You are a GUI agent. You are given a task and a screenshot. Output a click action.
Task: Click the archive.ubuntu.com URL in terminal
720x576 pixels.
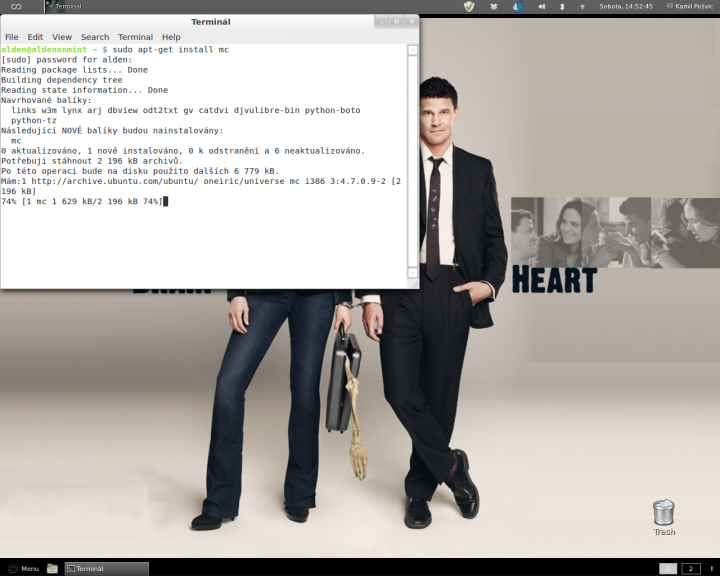pos(115,181)
